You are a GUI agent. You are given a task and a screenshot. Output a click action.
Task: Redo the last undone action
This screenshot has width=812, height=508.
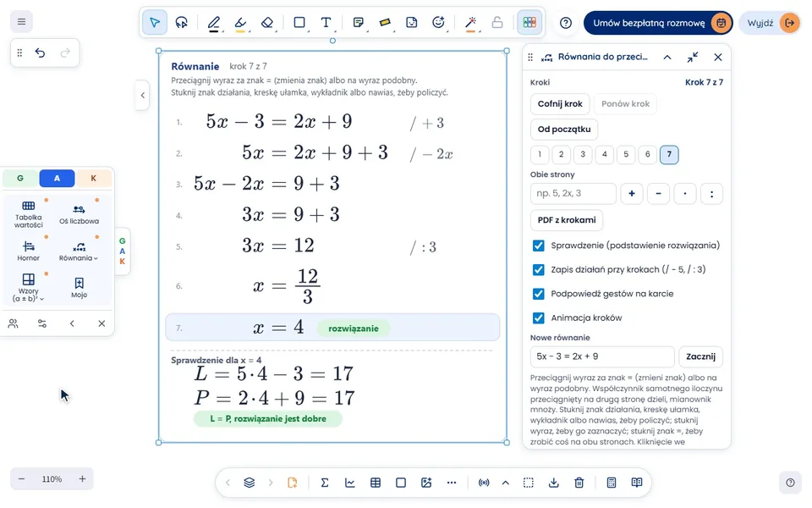click(65, 52)
